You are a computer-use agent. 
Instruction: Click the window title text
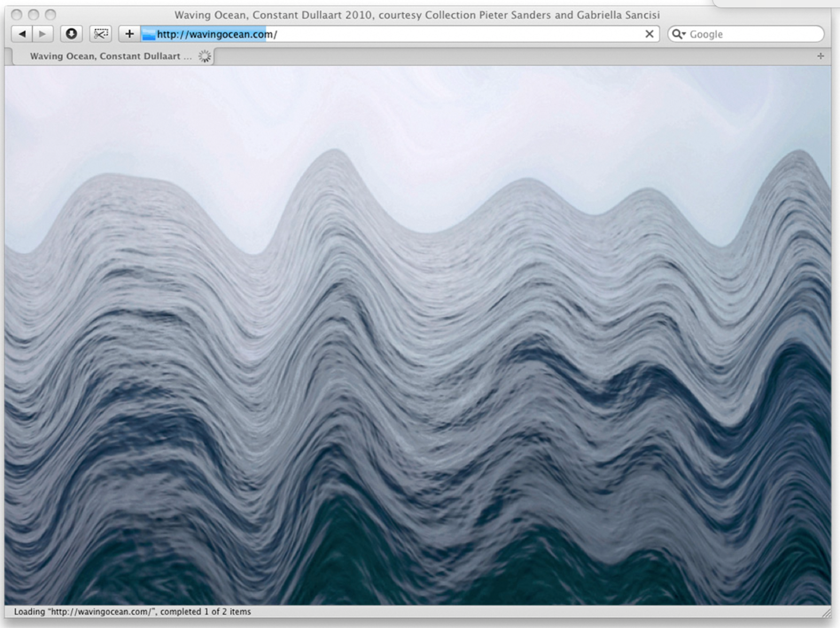pos(417,15)
